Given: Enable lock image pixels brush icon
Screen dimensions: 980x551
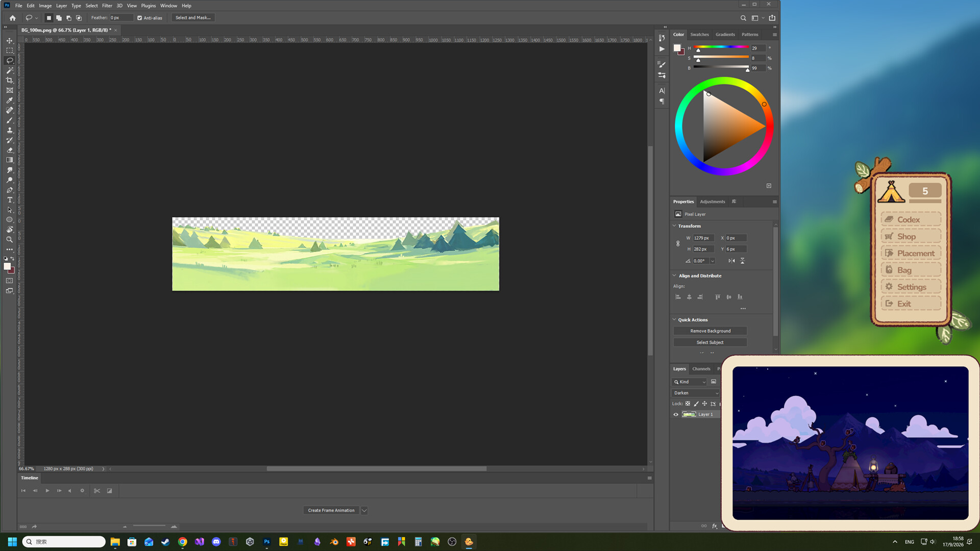Looking at the screenshot, I should [696, 404].
